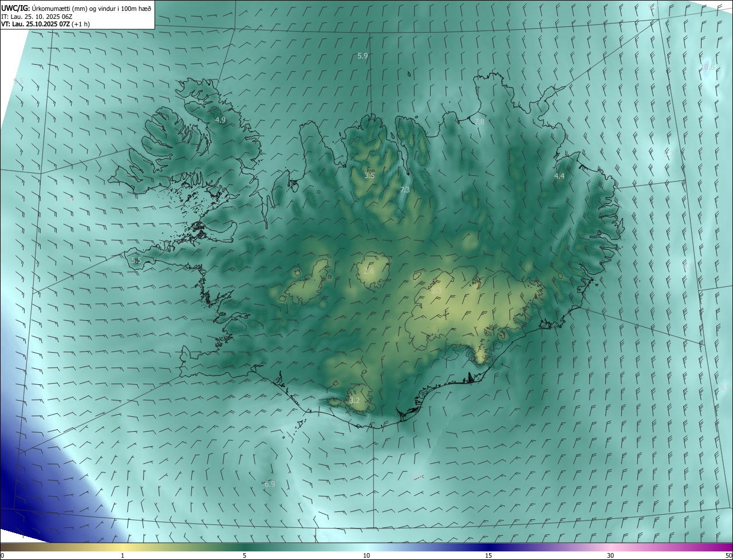Click the legend tick label 0
The image size is (733, 560).
click(2, 555)
